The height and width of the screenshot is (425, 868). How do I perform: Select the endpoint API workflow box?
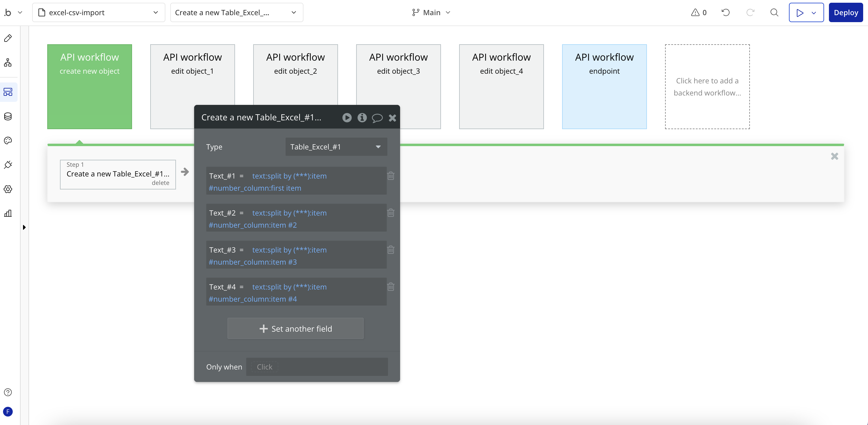click(604, 86)
